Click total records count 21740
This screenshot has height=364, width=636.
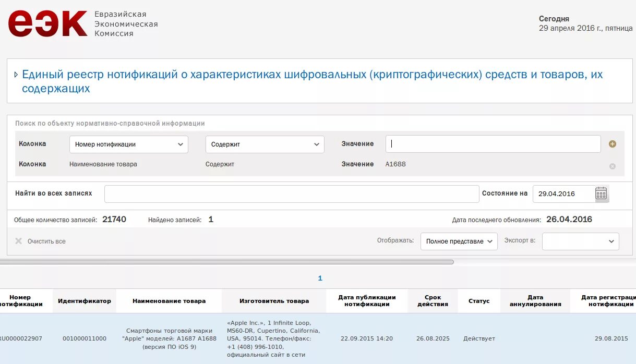(x=114, y=220)
